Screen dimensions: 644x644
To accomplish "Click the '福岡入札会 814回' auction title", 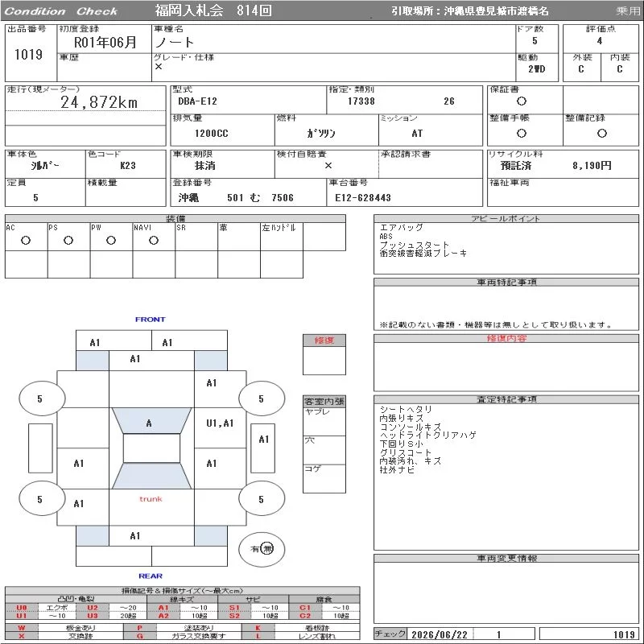I will [213, 10].
